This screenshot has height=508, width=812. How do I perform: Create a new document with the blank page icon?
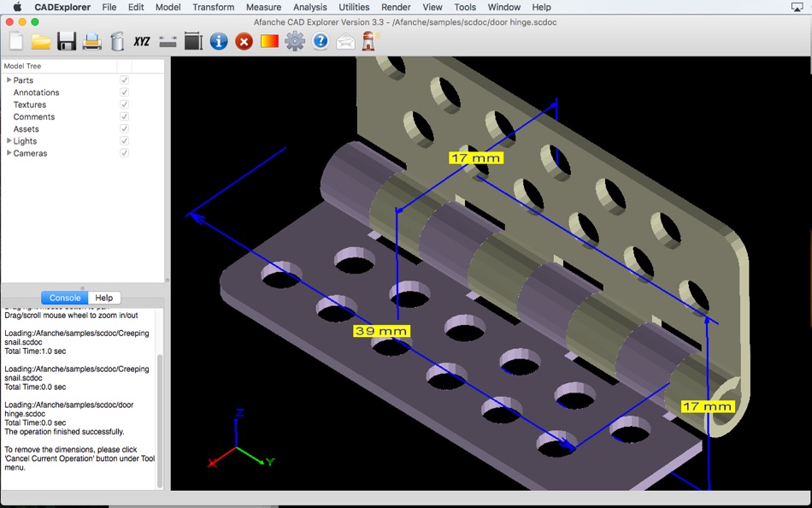(x=16, y=41)
